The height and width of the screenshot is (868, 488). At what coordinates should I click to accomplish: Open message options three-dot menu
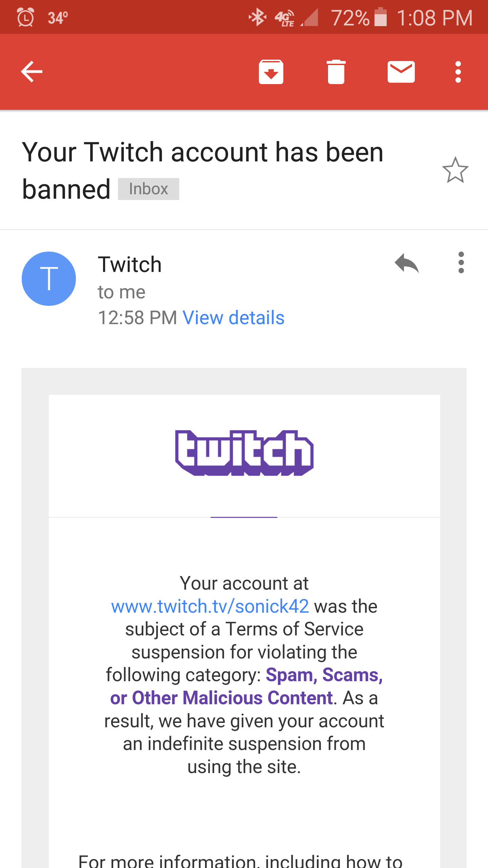[461, 262]
